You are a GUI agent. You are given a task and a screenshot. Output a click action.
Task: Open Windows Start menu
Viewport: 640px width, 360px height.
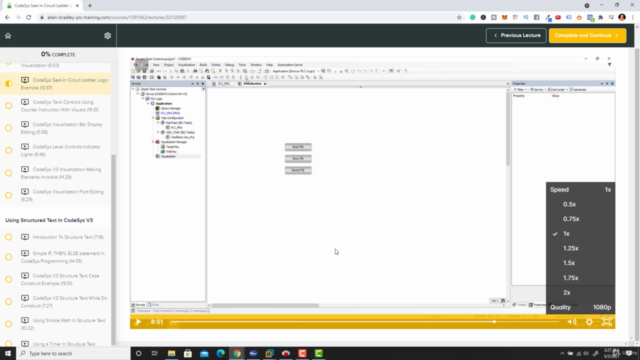pos(8,353)
